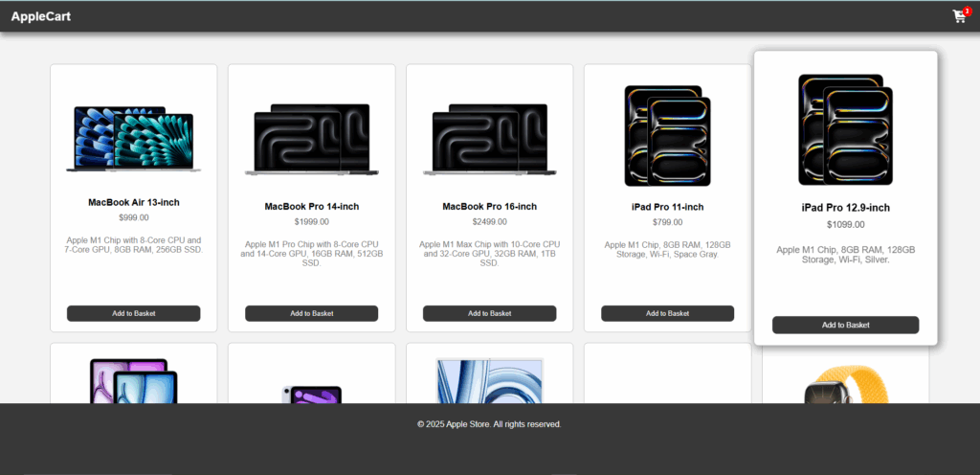Add iPad Pro 12.9-inch to basket
980x475 pixels.
pyautogui.click(x=845, y=325)
